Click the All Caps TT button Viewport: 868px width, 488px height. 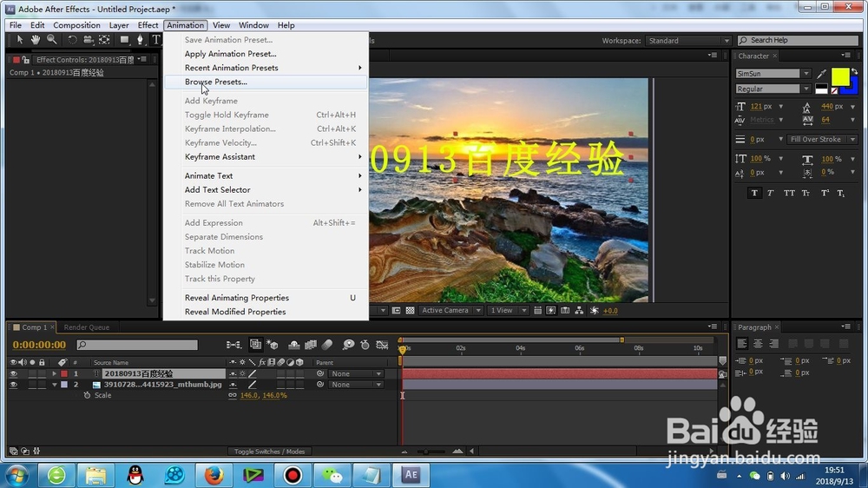coord(789,193)
